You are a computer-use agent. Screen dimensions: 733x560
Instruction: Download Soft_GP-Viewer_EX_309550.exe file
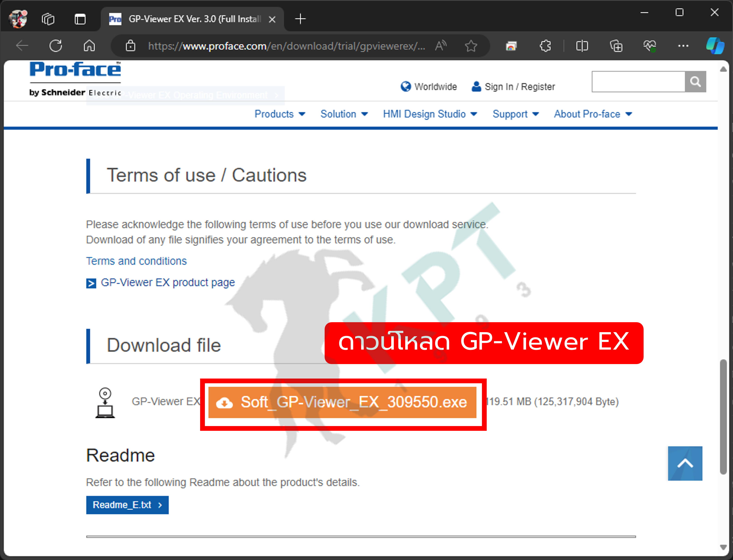(342, 402)
